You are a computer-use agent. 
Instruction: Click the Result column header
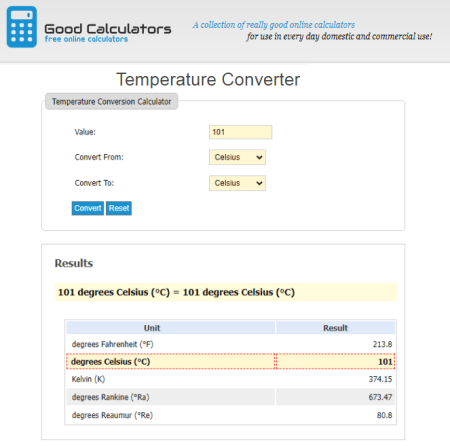[x=335, y=328]
